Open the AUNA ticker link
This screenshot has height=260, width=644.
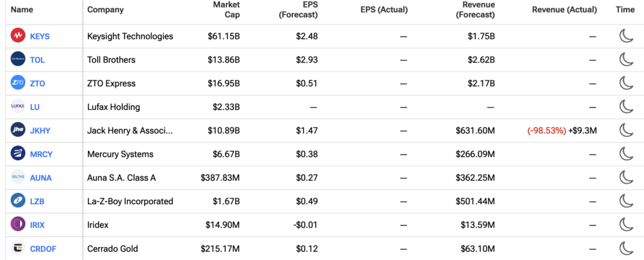coord(41,178)
